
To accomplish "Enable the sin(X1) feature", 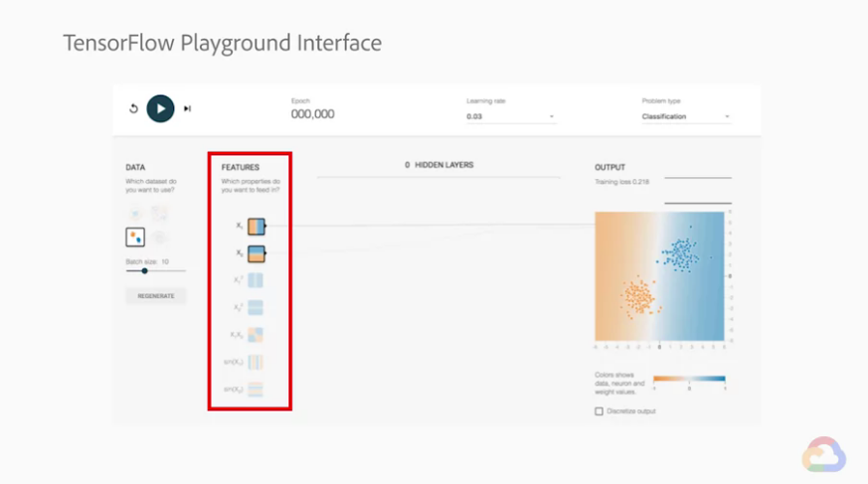I will point(256,362).
